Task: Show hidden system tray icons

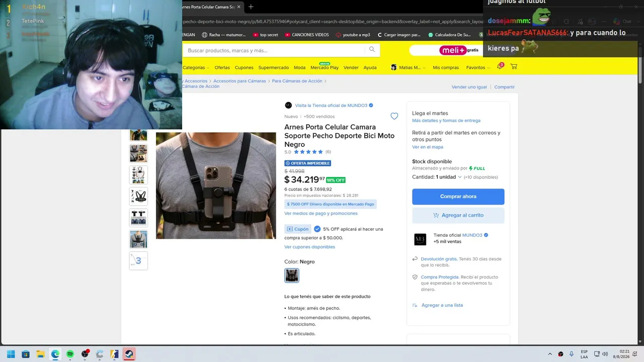Action: [x=550, y=354]
